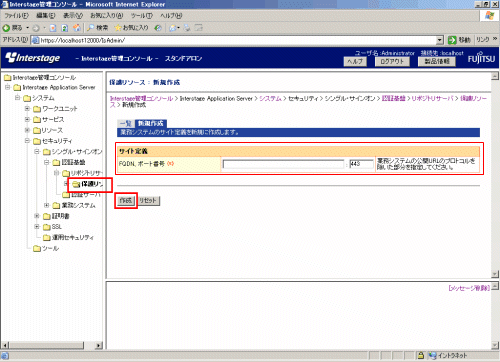Click the リセット button
500x362 pixels.
pos(148,201)
